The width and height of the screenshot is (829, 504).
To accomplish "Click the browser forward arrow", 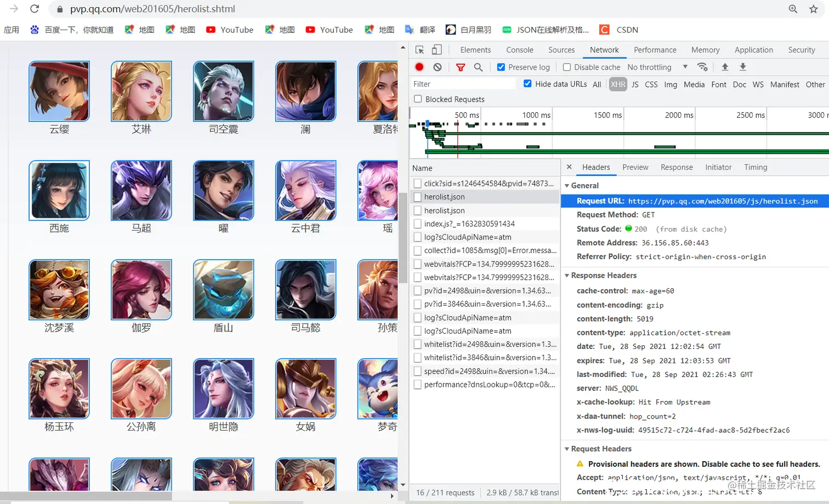I will 14,9.
